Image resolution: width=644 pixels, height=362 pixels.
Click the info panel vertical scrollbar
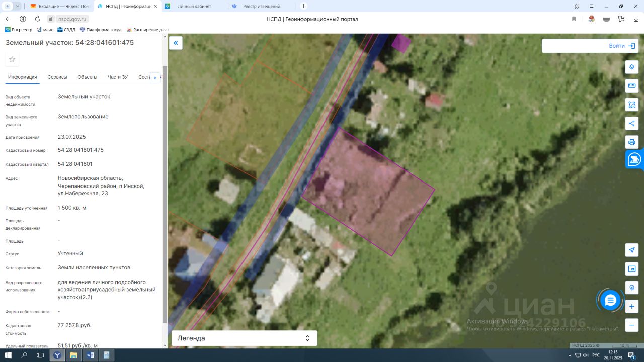[x=165, y=194]
